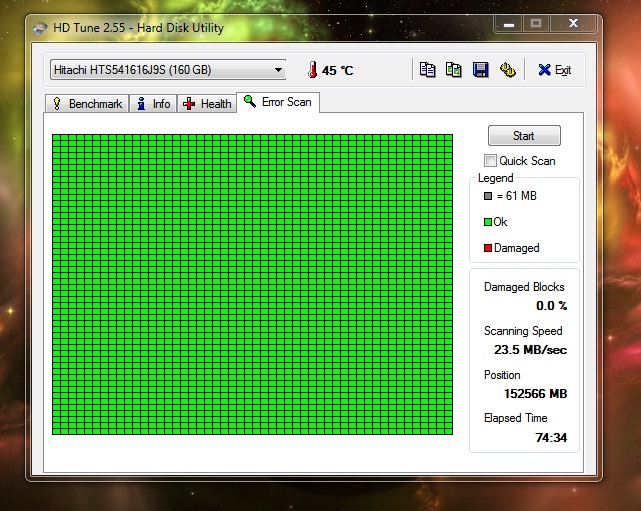Switch to the Health tab

[x=207, y=103]
